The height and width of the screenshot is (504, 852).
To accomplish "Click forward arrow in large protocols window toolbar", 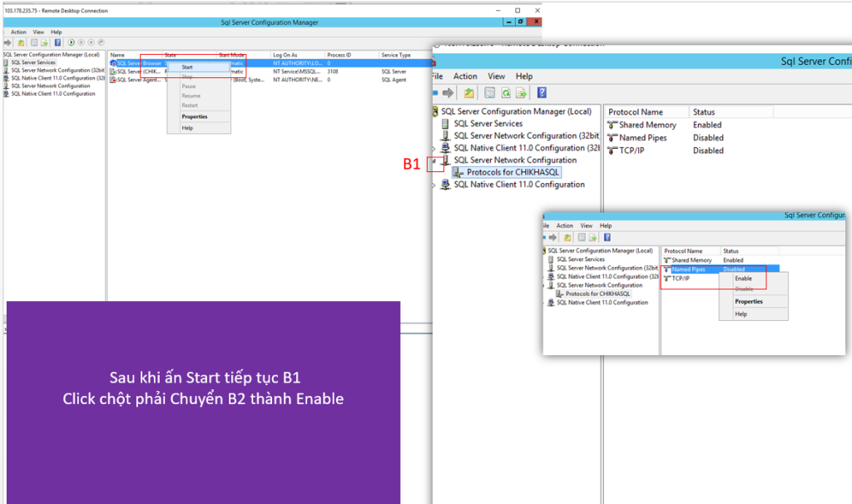I will pos(448,93).
